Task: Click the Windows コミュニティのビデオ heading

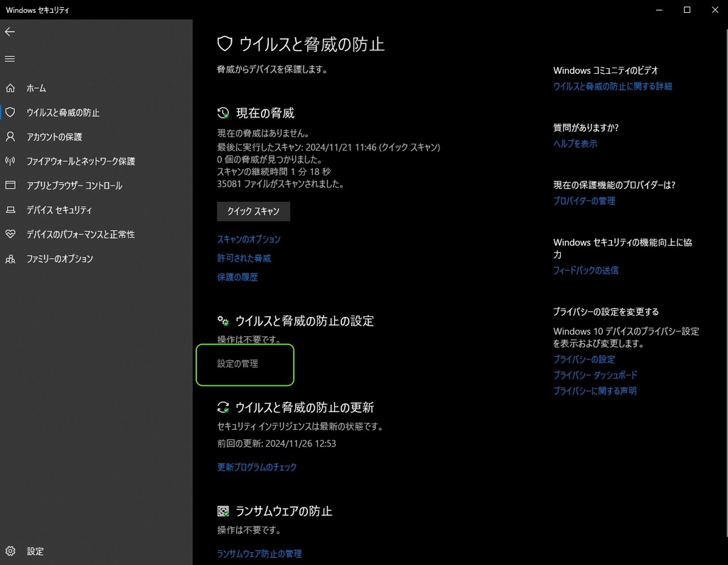Action: click(x=606, y=70)
